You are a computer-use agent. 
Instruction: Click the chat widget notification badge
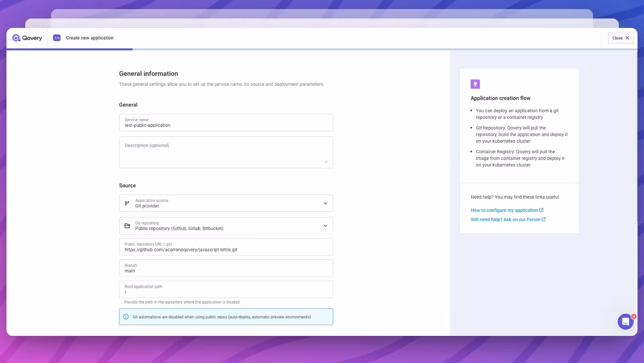(x=634, y=316)
